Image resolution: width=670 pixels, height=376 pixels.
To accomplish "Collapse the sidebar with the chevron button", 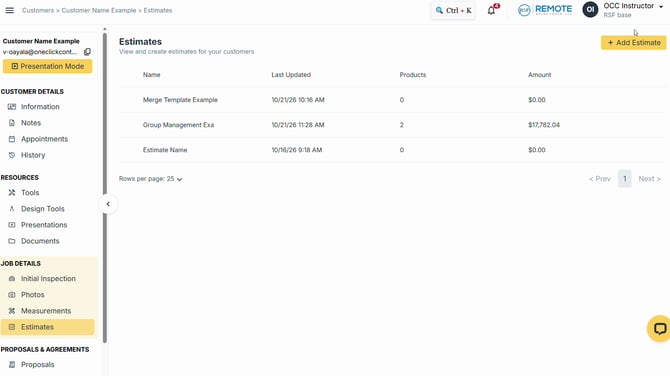I will (x=108, y=204).
